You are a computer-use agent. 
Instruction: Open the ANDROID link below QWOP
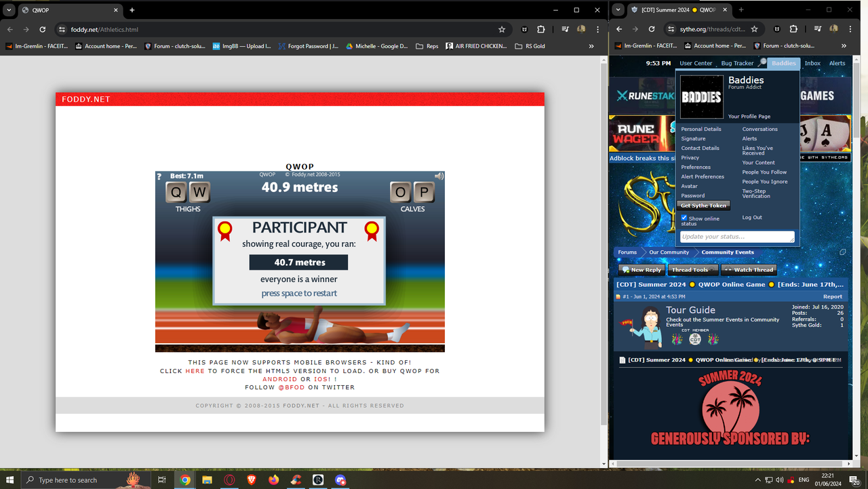[280, 379]
